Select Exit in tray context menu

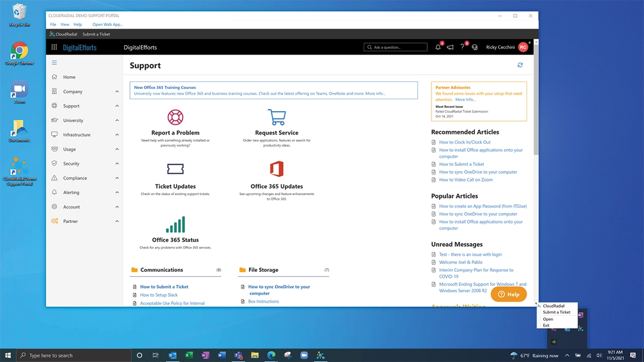pos(546,326)
